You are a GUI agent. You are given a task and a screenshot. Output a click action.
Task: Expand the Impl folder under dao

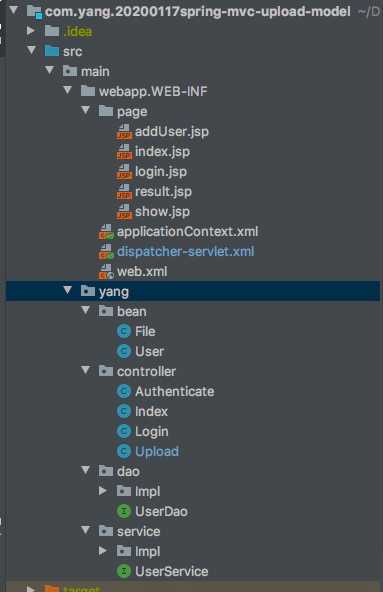pos(103,490)
